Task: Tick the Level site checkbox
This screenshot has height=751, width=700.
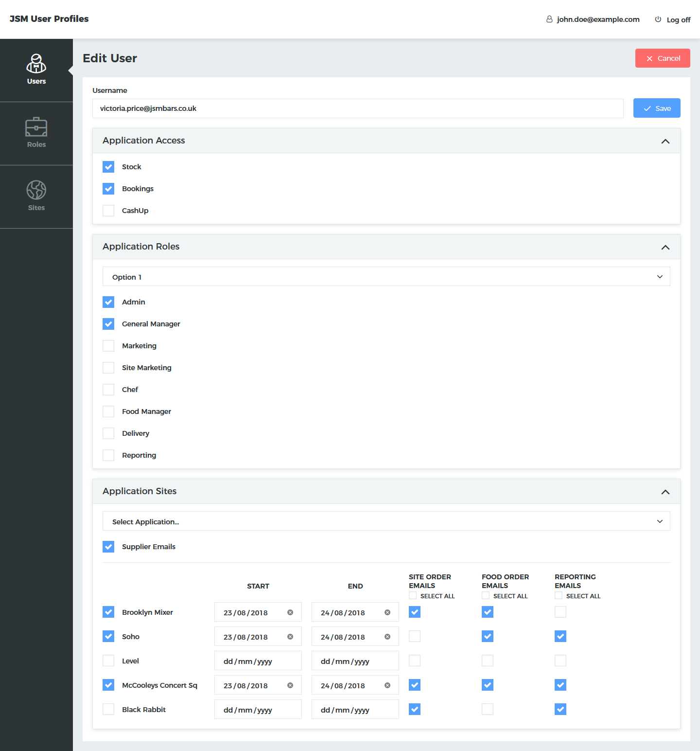Action: click(108, 661)
